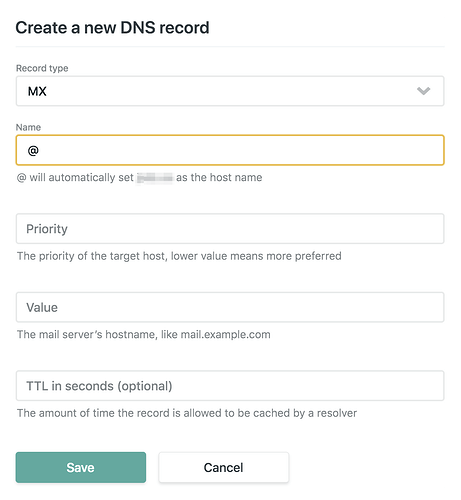This screenshot has height=500, width=461.
Task: Click into the Priority input field
Action: point(230,229)
